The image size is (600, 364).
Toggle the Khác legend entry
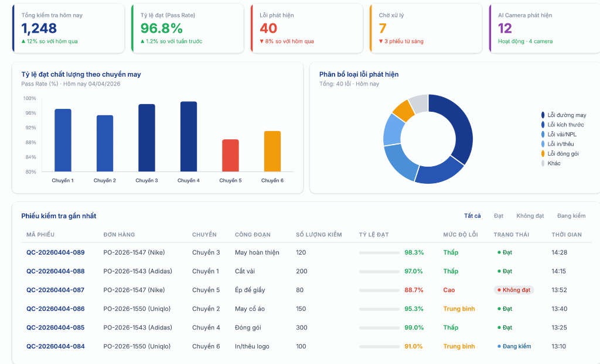554,163
